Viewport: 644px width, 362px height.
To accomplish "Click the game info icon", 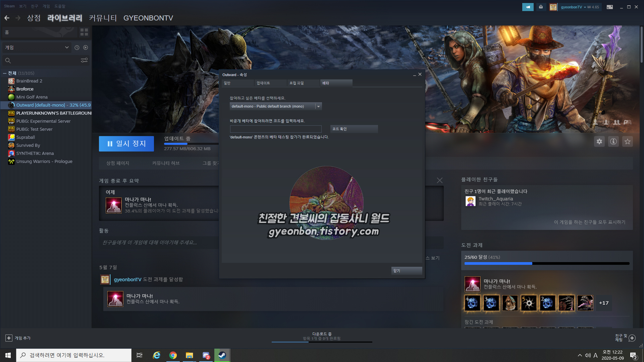I will (613, 141).
